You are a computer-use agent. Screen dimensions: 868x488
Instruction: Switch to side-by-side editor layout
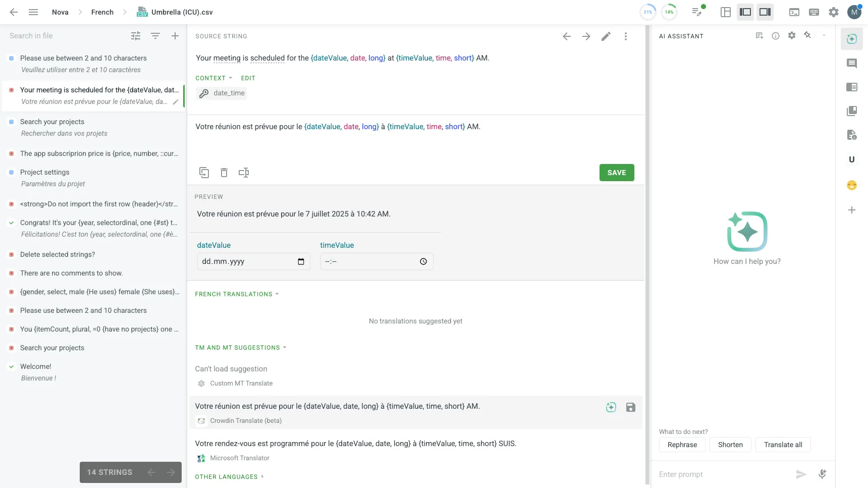pyautogui.click(x=745, y=12)
